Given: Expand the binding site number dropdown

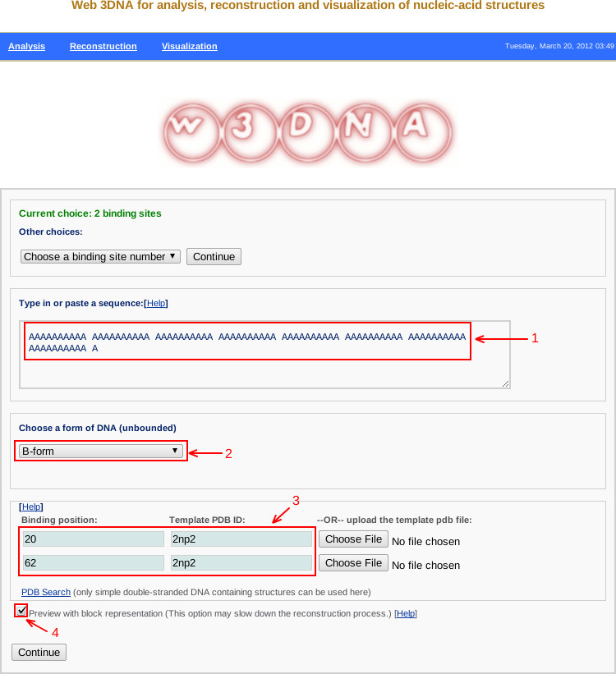Looking at the screenshot, I should click(100, 257).
